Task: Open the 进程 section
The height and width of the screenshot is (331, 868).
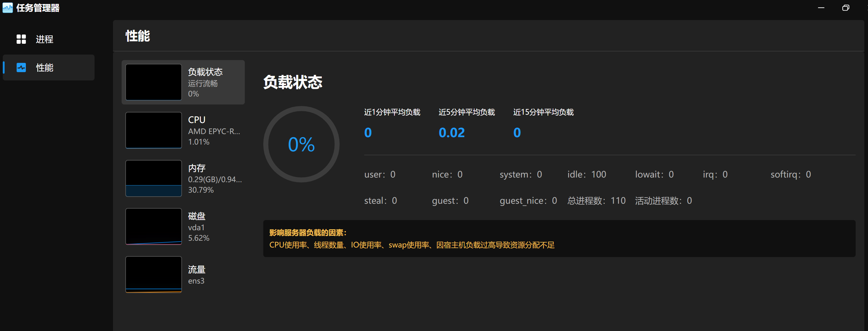Action: (44, 39)
